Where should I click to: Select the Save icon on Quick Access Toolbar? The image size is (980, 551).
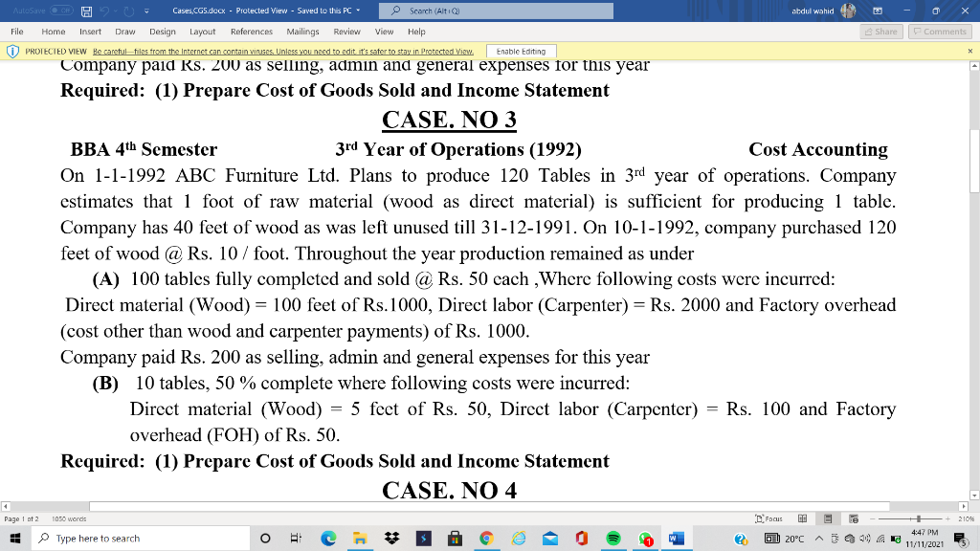coord(87,10)
